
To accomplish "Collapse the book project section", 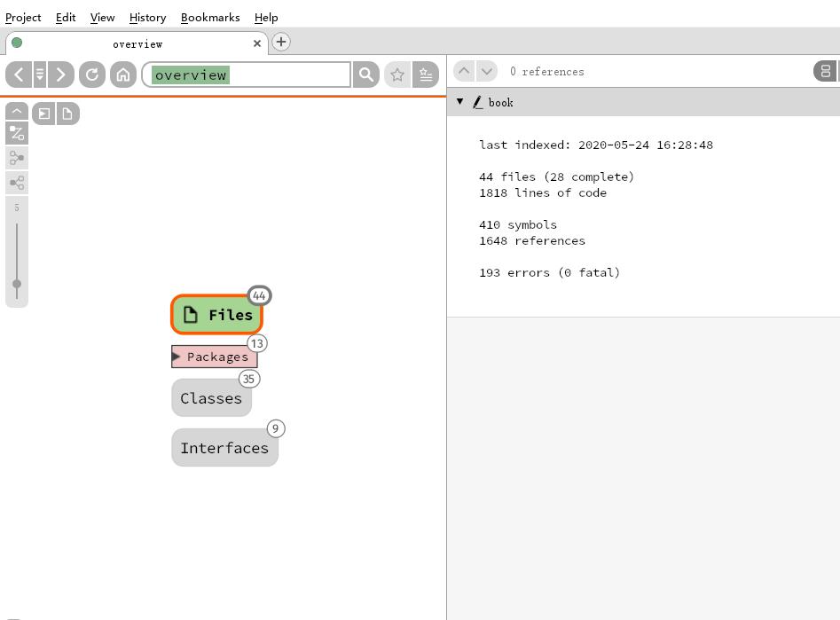I will tap(459, 102).
